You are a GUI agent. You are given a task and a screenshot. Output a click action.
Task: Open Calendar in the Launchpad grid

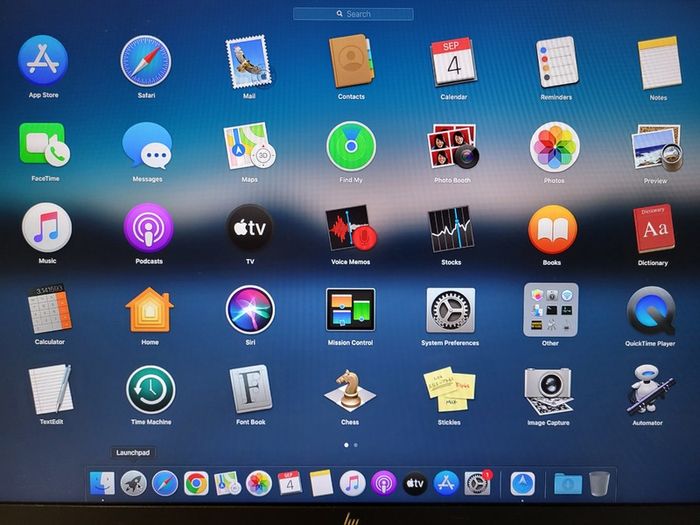tap(454, 62)
